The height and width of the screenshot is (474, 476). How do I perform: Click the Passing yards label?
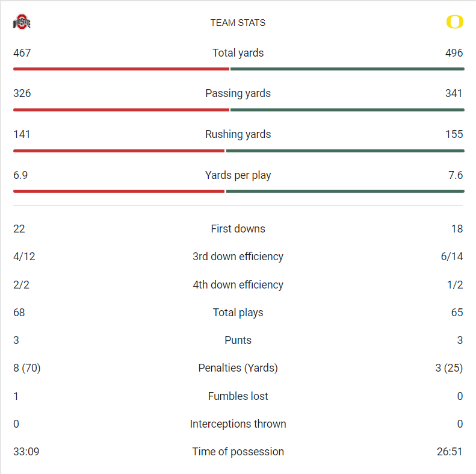pyautogui.click(x=238, y=93)
